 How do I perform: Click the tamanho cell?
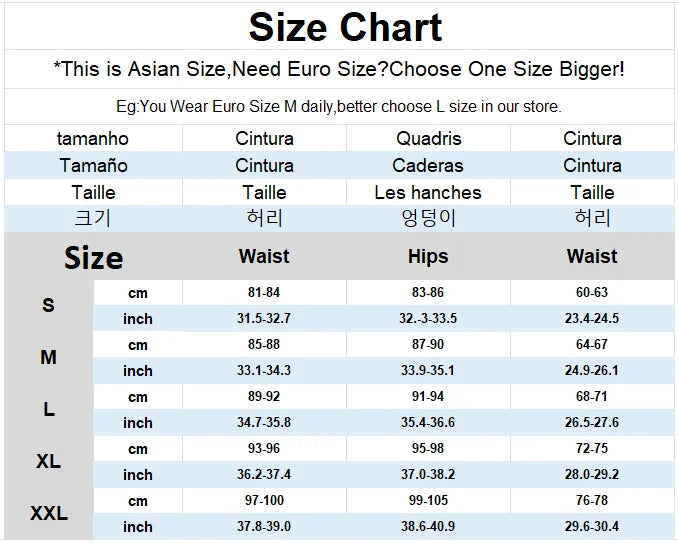point(93,139)
